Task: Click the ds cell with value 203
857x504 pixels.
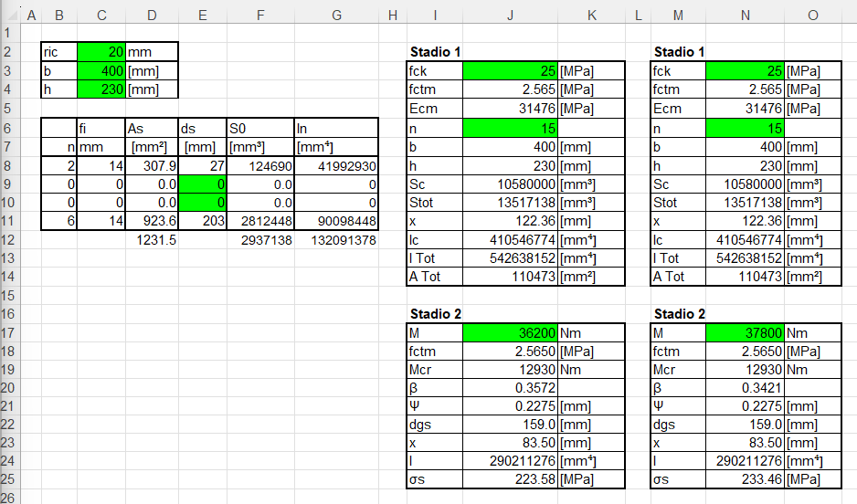Action: (x=202, y=221)
